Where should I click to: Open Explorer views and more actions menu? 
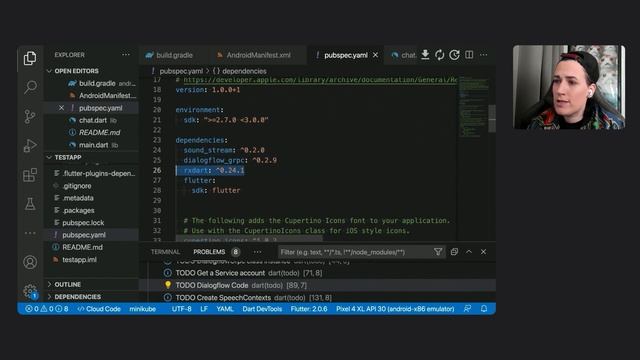click(126, 55)
